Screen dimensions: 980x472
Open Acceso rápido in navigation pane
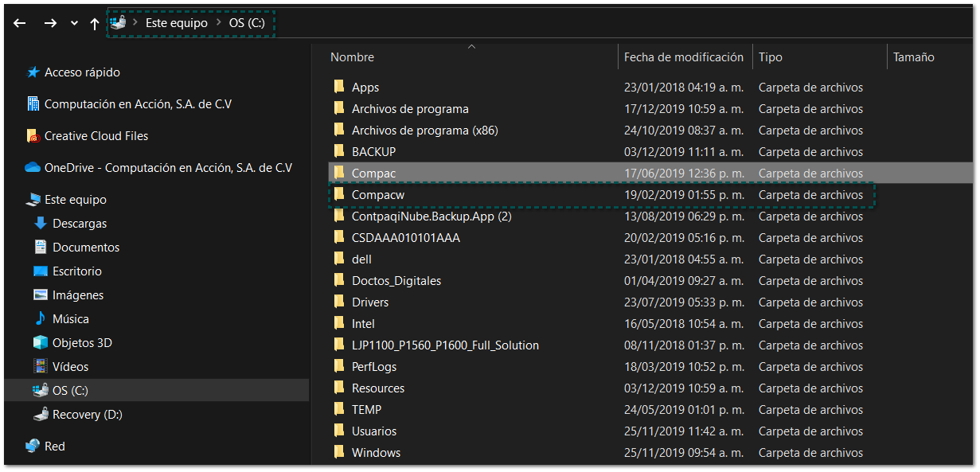[82, 72]
